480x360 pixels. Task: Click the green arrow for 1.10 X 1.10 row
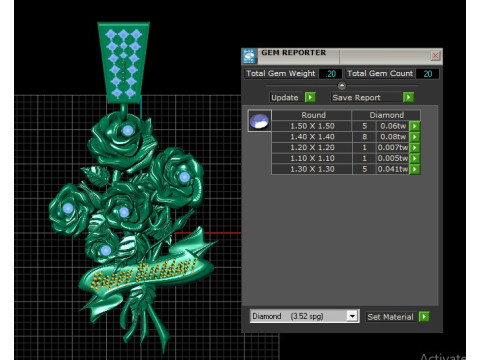pyautogui.click(x=415, y=158)
